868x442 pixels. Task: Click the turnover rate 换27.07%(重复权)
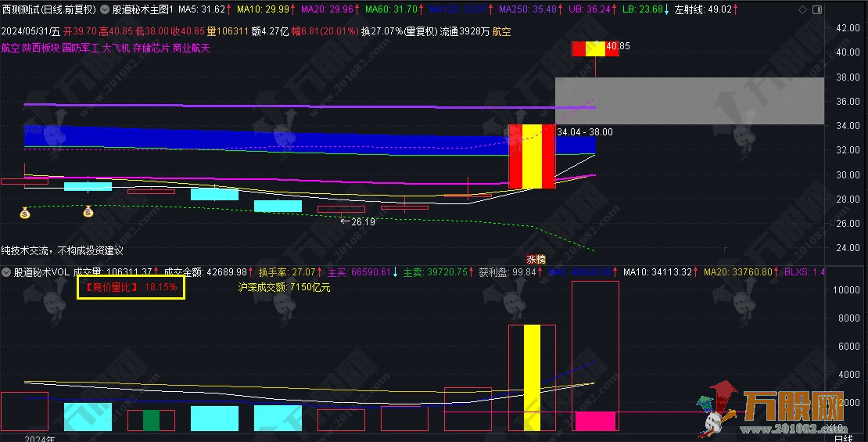pyautogui.click(x=399, y=31)
